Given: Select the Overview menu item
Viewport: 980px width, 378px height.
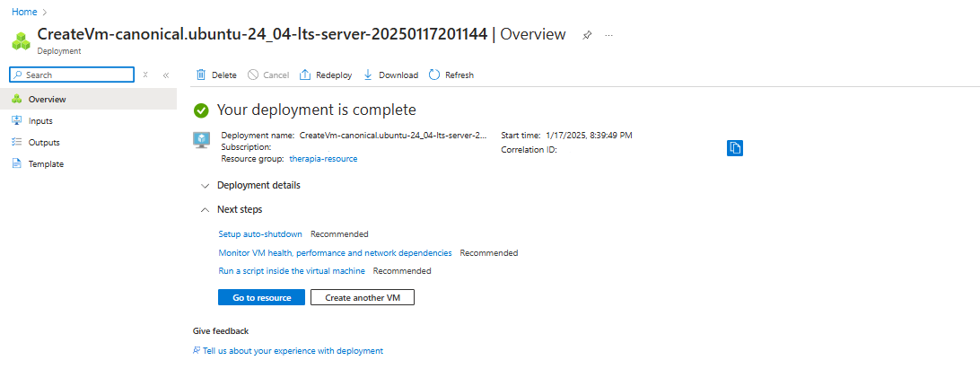Looking at the screenshot, I should (88, 100).
